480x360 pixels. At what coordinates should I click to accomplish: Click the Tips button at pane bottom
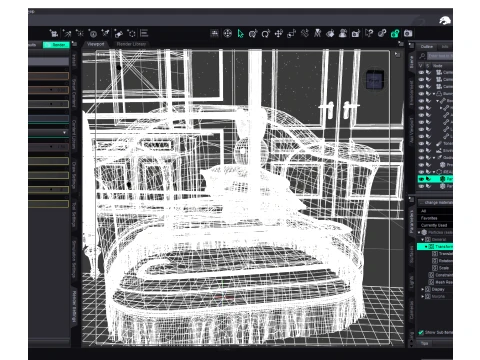[x=424, y=343]
